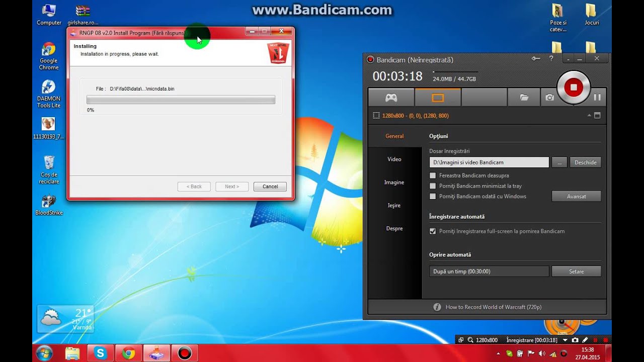
Task: Open the Video settings tab
Action: pos(394,159)
